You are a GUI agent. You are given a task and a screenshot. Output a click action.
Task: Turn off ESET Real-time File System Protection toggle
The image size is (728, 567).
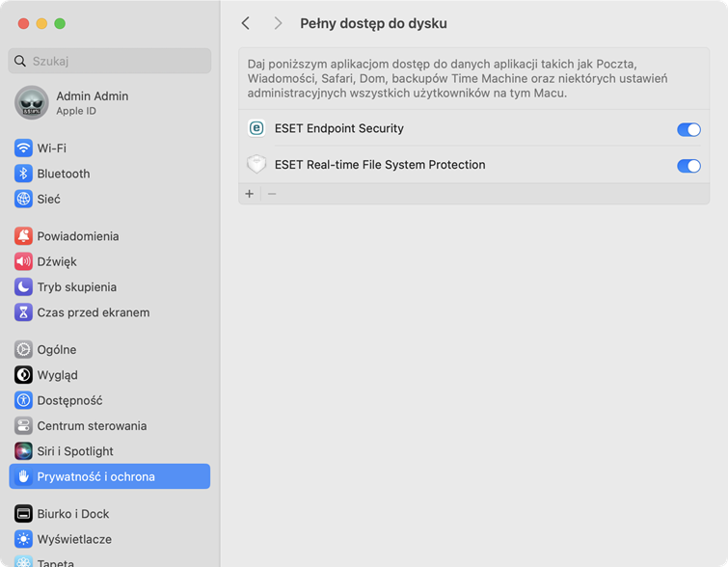[x=688, y=166]
